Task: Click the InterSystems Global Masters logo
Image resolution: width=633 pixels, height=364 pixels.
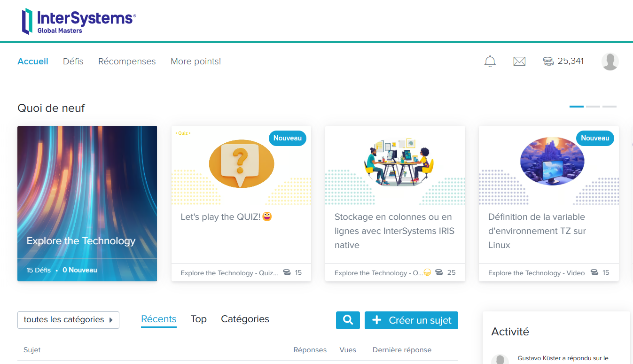Action: [x=78, y=21]
